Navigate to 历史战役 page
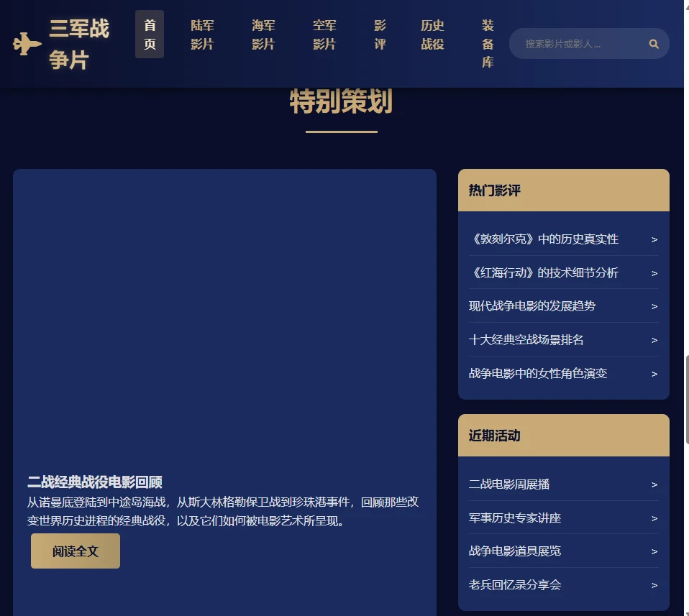This screenshot has width=689, height=616. click(432, 35)
